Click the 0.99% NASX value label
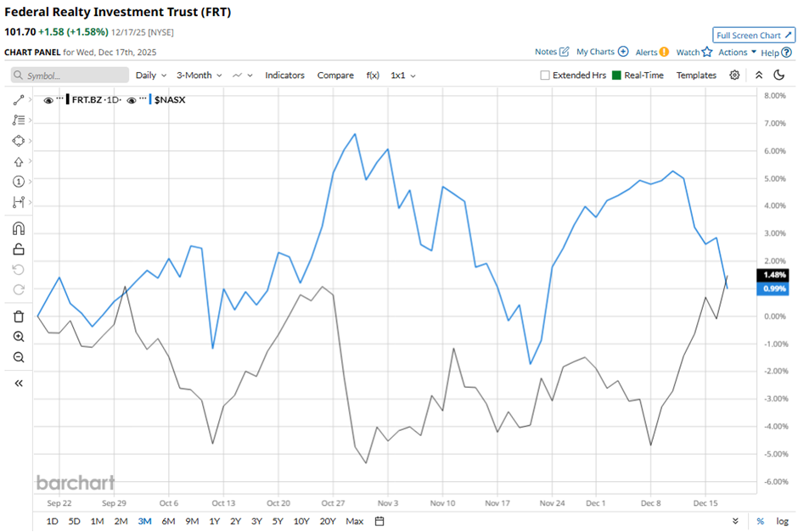 pyautogui.click(x=774, y=288)
